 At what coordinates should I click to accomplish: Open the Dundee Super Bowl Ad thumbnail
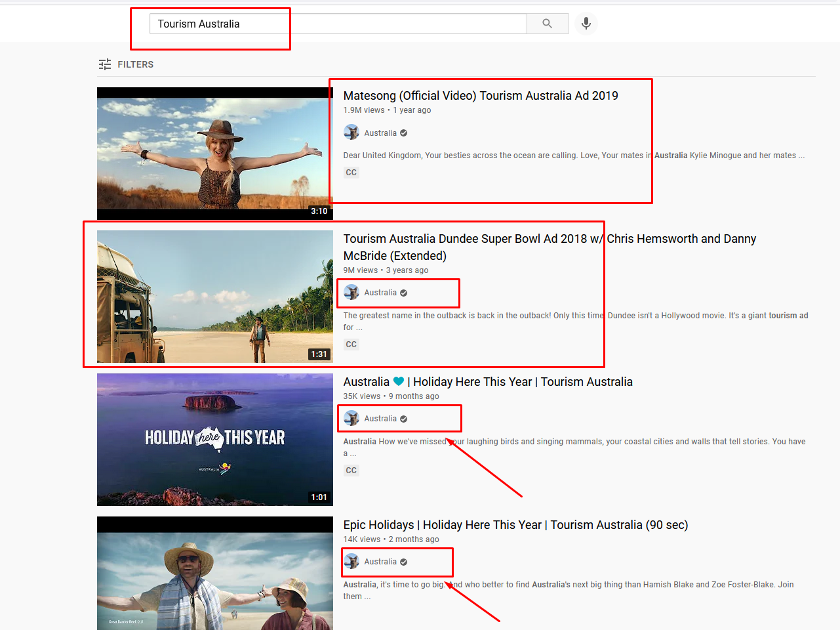[x=214, y=297]
